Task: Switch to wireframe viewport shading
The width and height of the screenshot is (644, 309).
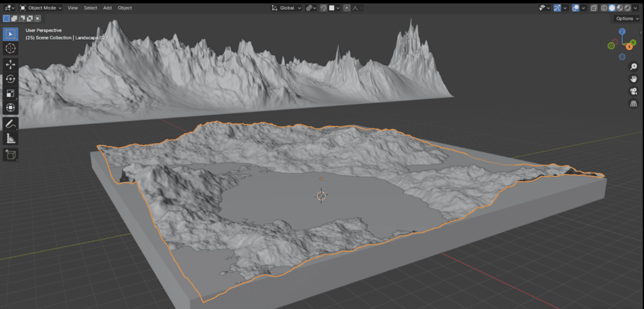Action: click(605, 8)
